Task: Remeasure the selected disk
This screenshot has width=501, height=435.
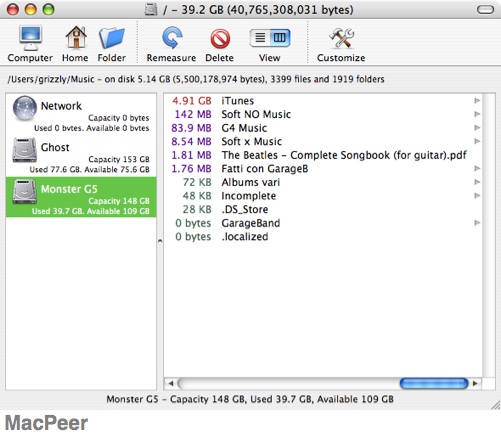Action: [x=172, y=38]
